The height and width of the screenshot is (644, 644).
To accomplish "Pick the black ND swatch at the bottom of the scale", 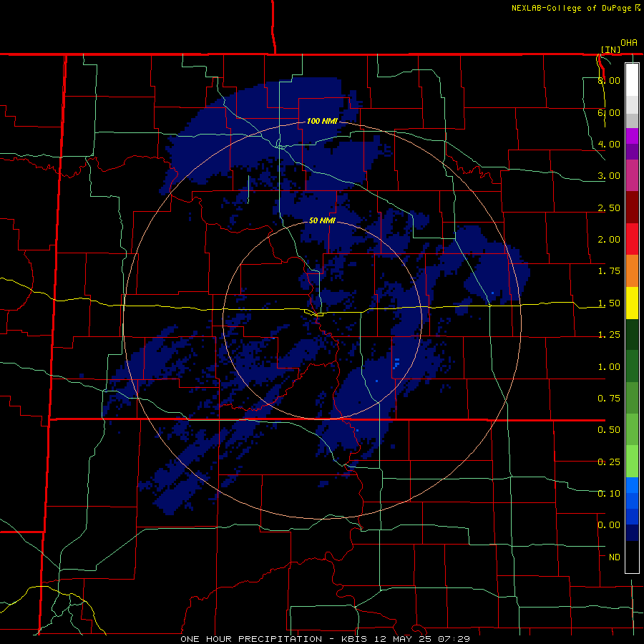I will click(632, 557).
